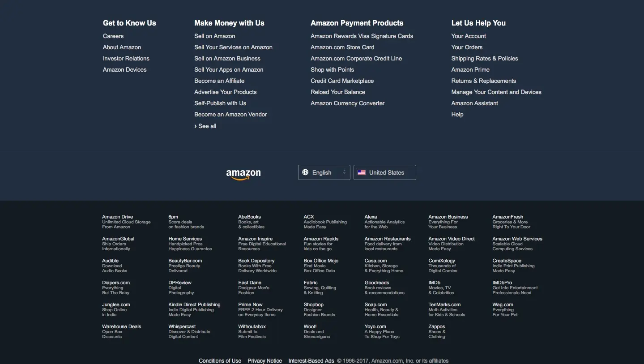Screen dimensions: 644x364
Task: Click Sell on Amazon
Action: click(x=215, y=36)
